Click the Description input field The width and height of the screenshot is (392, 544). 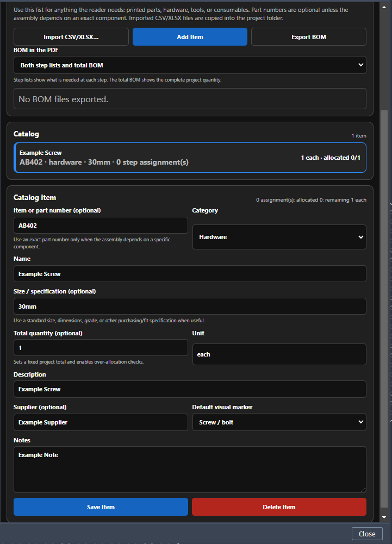(x=190, y=389)
